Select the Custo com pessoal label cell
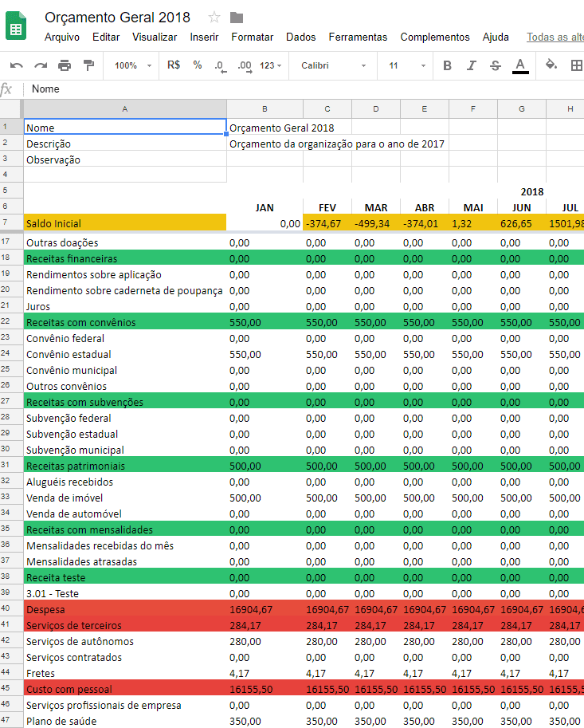Screen dimensions: 584x728 pos(125,689)
